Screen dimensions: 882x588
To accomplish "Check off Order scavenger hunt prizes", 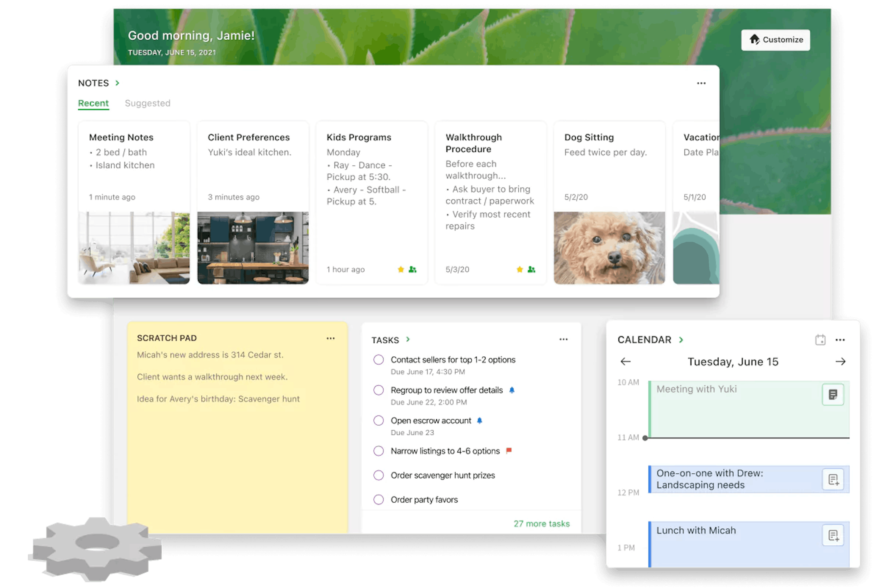I will pos(378,475).
